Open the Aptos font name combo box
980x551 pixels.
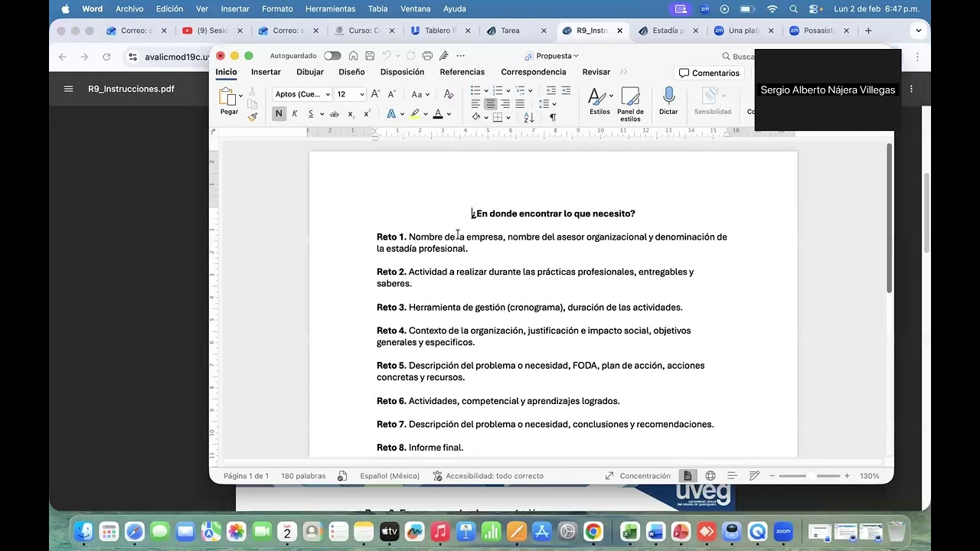tap(302, 94)
